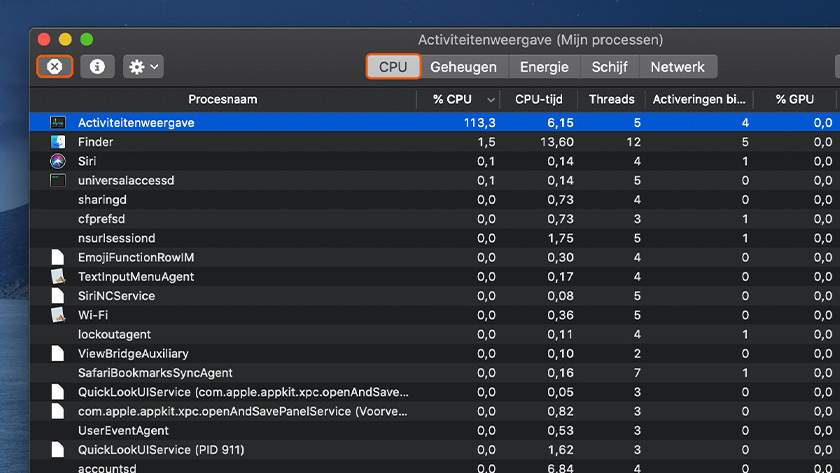
Task: Select the accountsd process
Action: [107, 468]
